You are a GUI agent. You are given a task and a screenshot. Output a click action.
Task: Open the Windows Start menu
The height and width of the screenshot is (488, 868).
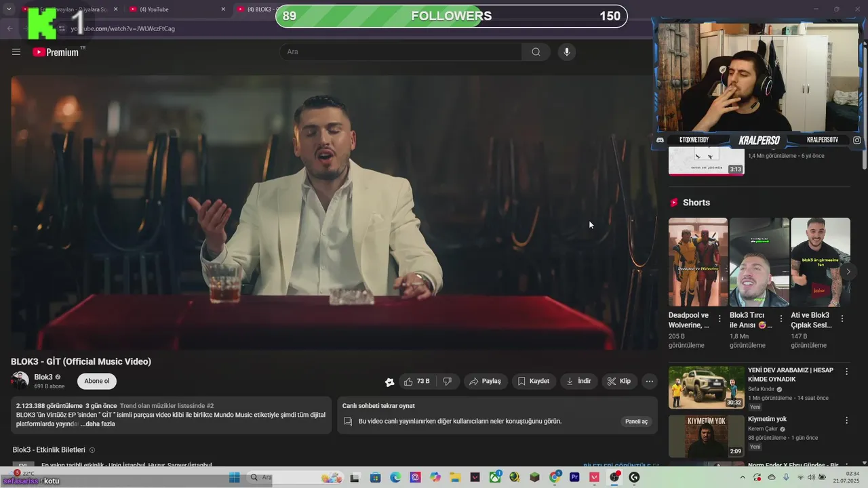235,477
